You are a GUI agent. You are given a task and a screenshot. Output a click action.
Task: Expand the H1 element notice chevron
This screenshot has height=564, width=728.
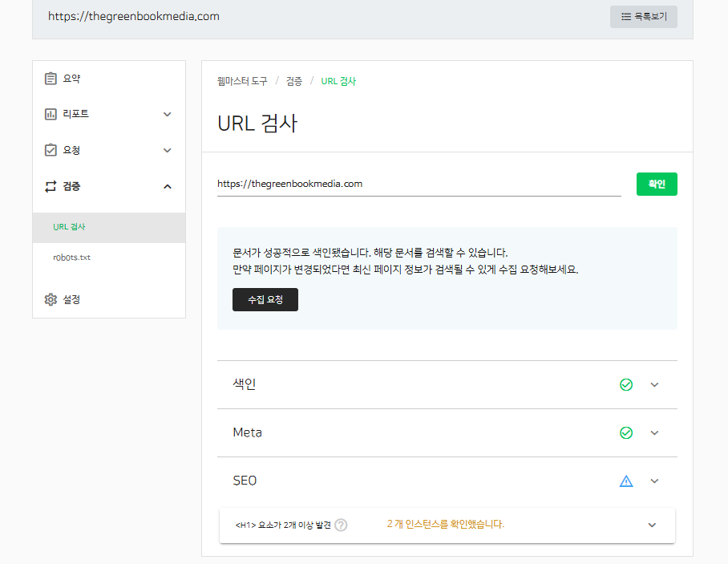tap(652, 525)
